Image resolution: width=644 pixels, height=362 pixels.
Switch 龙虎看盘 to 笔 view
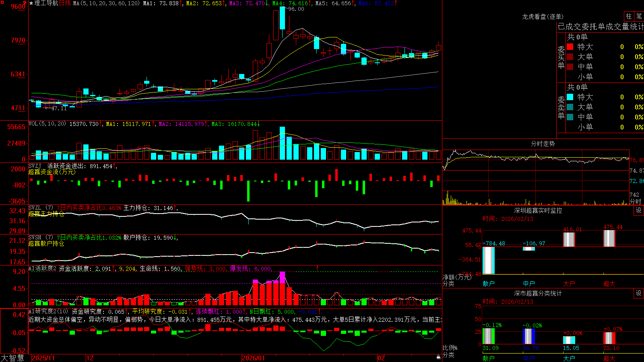(x=639, y=16)
